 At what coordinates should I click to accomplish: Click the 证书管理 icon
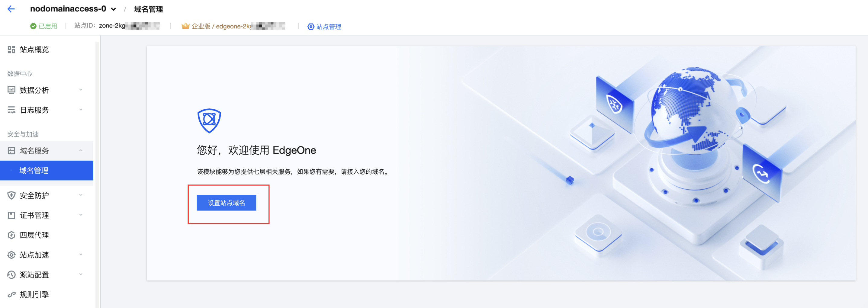coord(11,215)
